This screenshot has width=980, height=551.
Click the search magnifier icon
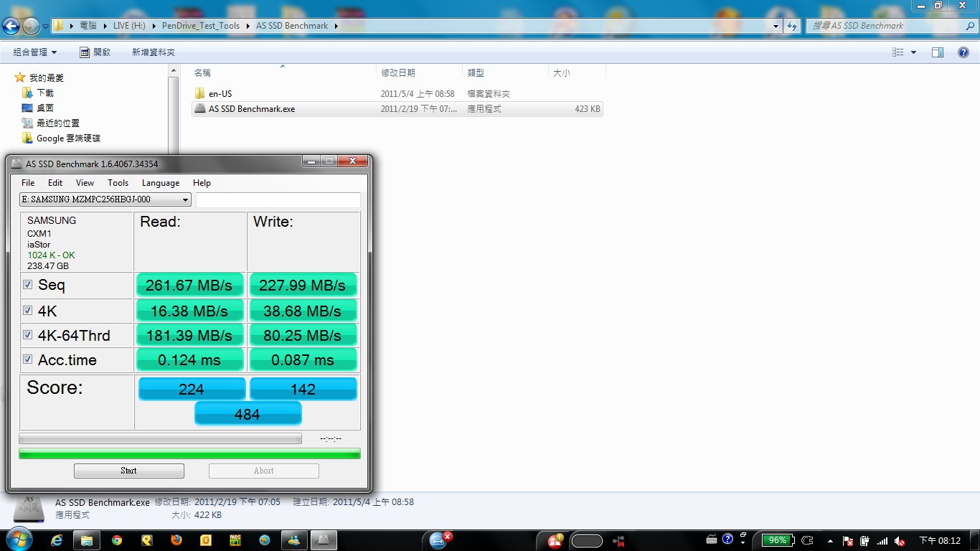click(x=969, y=26)
